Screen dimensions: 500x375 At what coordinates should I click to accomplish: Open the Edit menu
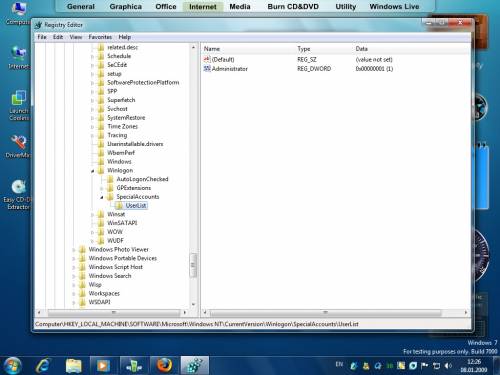[58, 37]
